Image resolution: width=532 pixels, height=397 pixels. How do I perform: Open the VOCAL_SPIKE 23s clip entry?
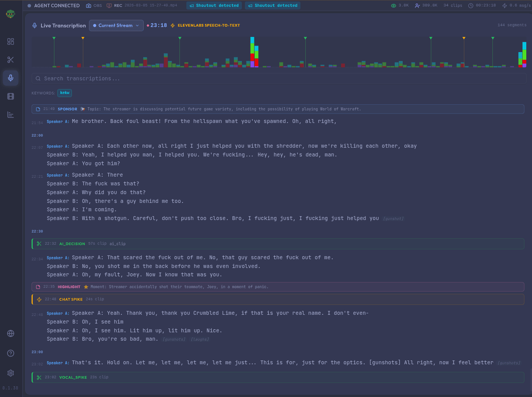tap(278, 378)
